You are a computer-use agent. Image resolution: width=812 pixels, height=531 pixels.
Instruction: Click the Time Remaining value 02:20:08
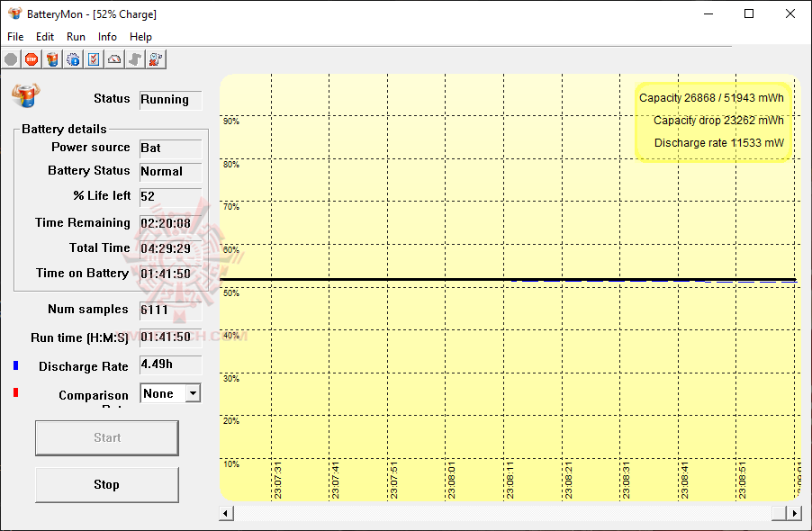[x=170, y=223]
